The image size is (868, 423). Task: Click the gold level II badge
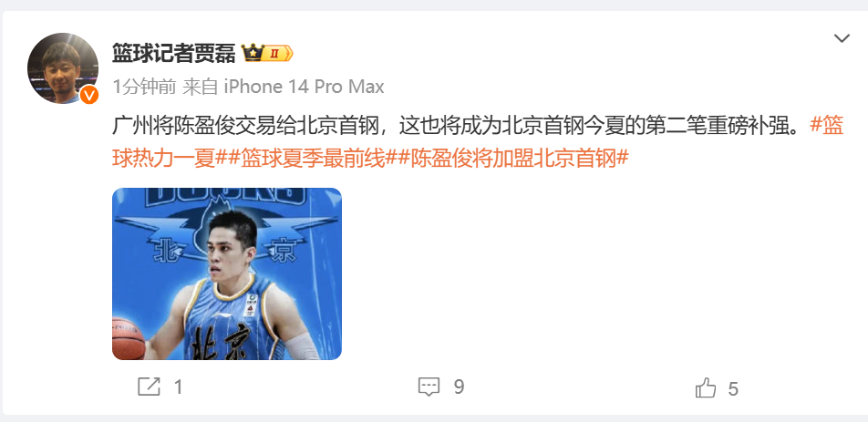(277, 54)
